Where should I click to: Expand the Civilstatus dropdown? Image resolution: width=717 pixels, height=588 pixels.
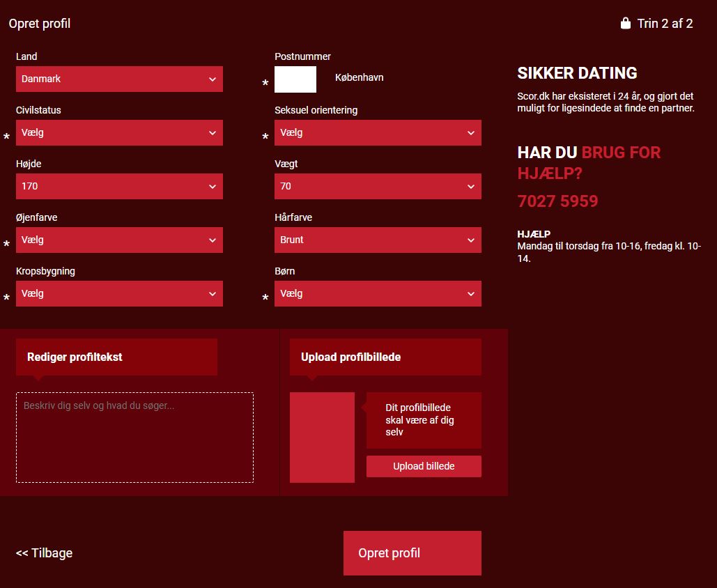[x=119, y=133]
